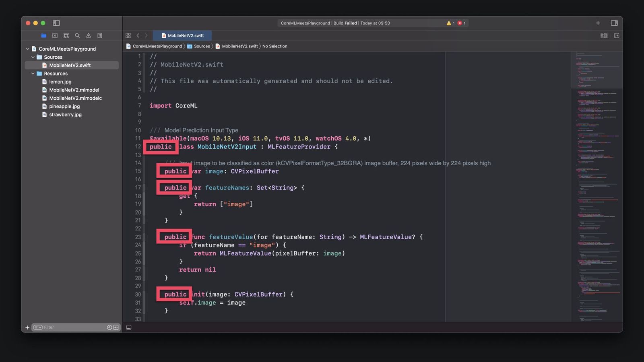
Task: Select the MobileNetV2.swift editor tab
Action: click(183, 35)
